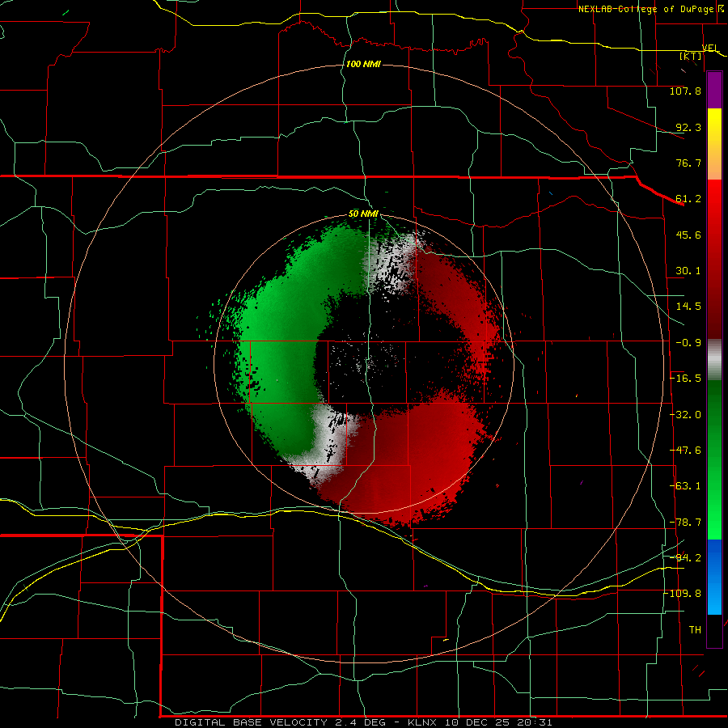Screen dimensions: 728x728
Task: Select the 61.2 velocity scale value
Action: click(x=688, y=199)
